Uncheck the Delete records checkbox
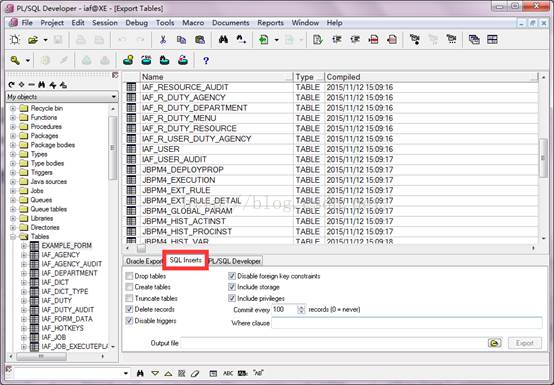This screenshot has width=554, height=385. [129, 309]
